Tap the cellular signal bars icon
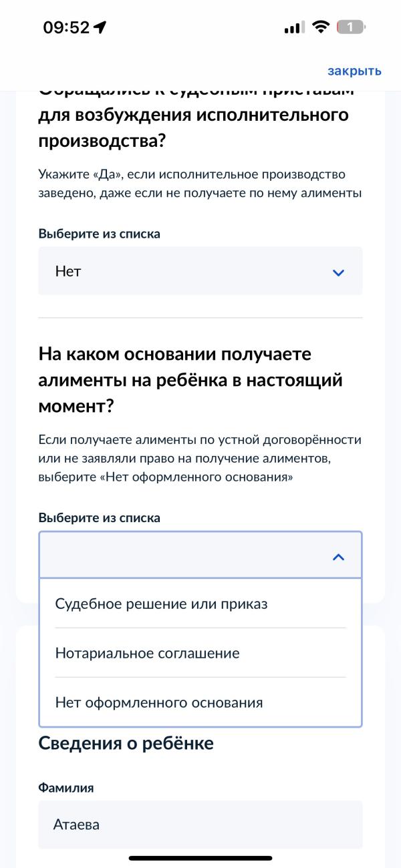This screenshot has height=868, width=401. click(x=293, y=27)
